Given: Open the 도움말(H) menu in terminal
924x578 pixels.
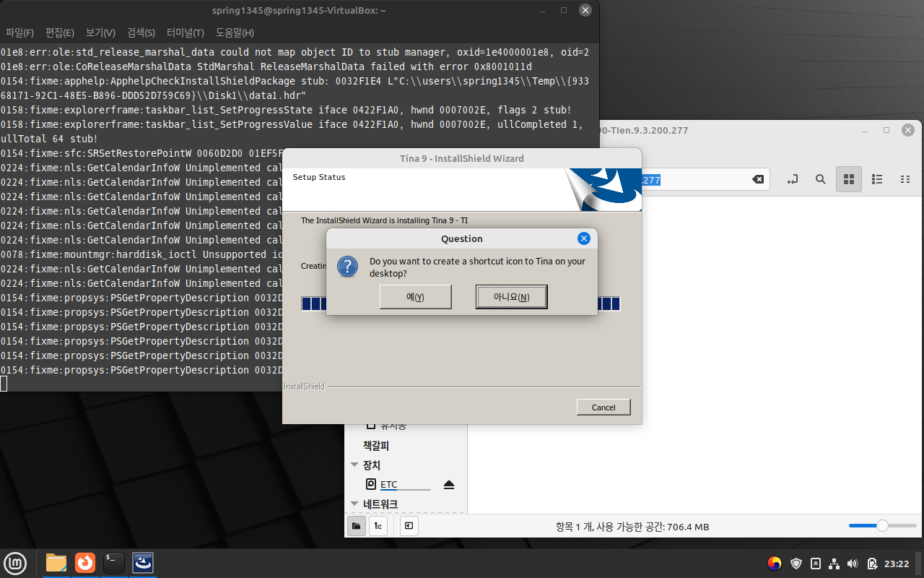Looking at the screenshot, I should 235,33.
